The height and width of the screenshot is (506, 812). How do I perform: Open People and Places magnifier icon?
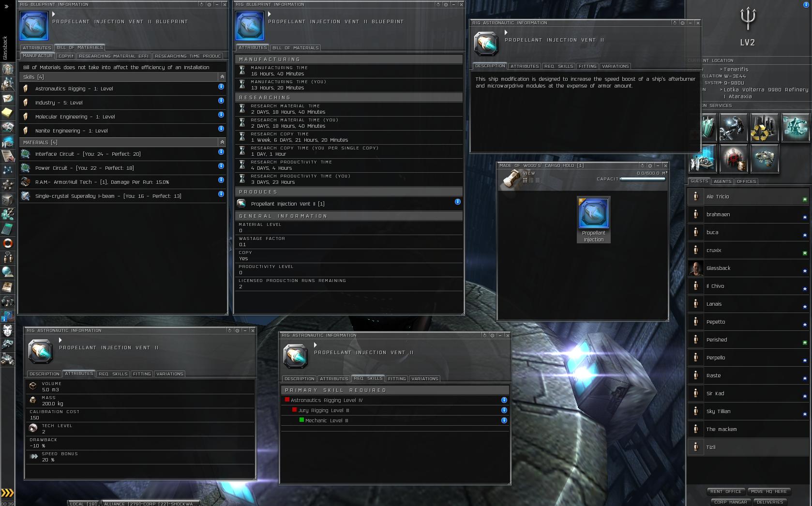pos(7,83)
